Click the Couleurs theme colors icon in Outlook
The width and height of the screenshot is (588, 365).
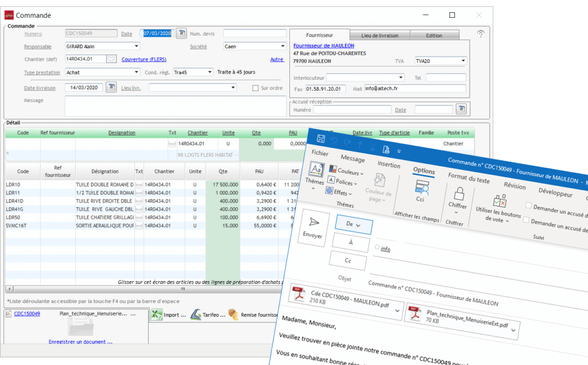[x=332, y=169]
